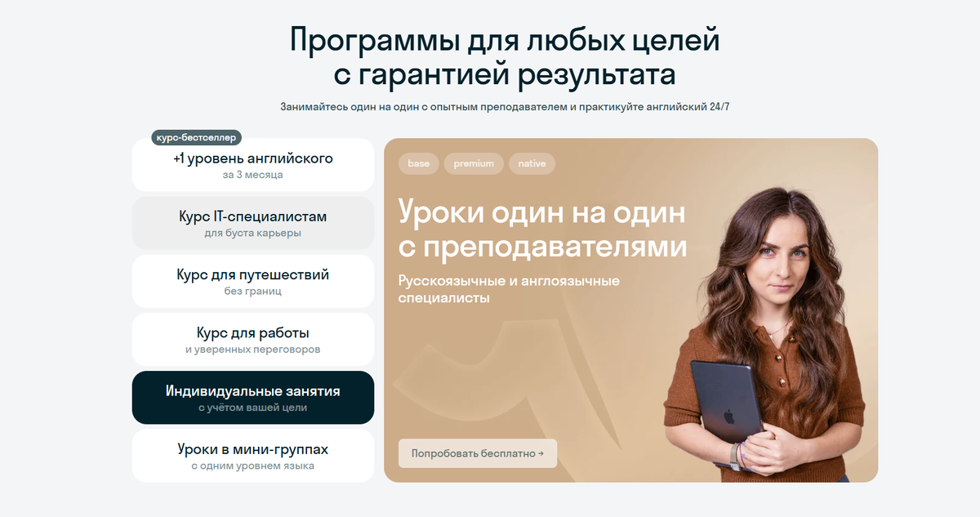Click the 'premium' tag chip

point(474,163)
